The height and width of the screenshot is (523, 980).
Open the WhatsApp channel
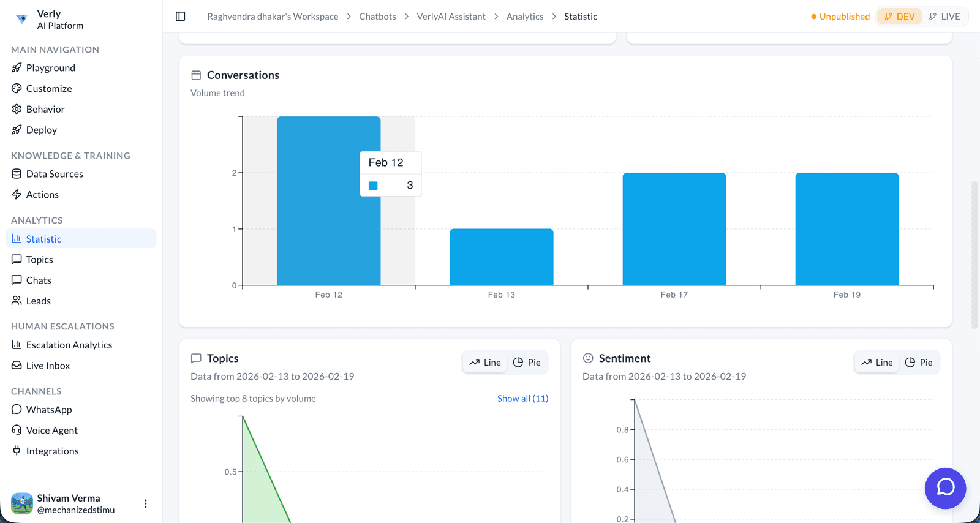(x=48, y=410)
